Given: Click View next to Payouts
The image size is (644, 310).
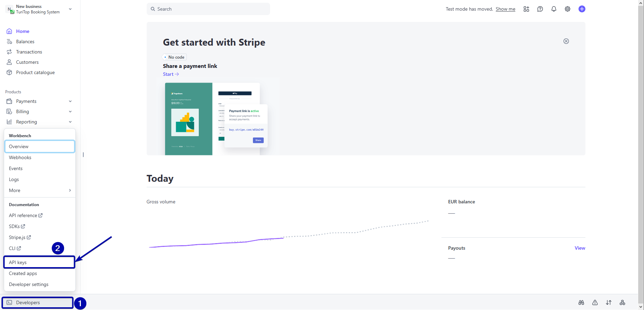Looking at the screenshot, I should 580,248.
